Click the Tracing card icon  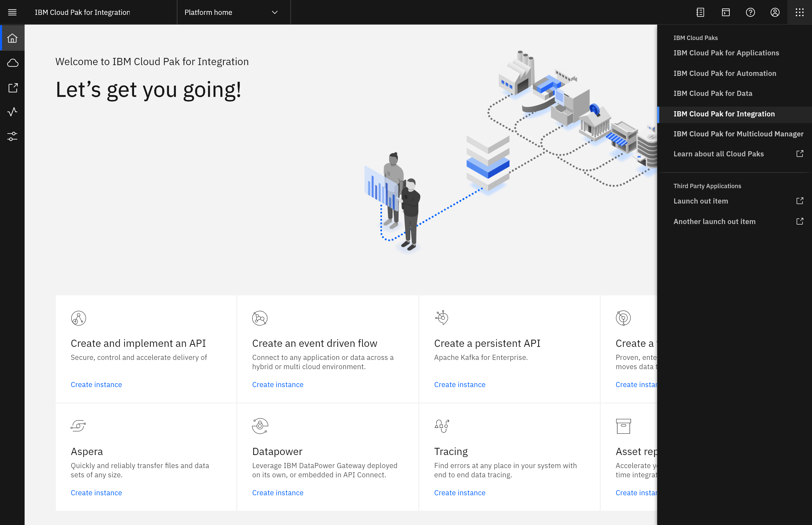point(442,426)
